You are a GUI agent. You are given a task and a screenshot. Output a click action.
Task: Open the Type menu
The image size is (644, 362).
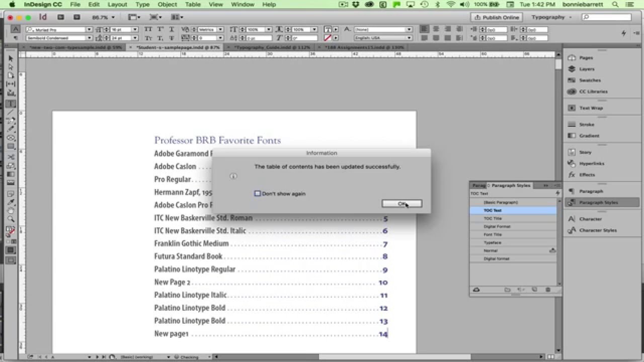pos(142,5)
